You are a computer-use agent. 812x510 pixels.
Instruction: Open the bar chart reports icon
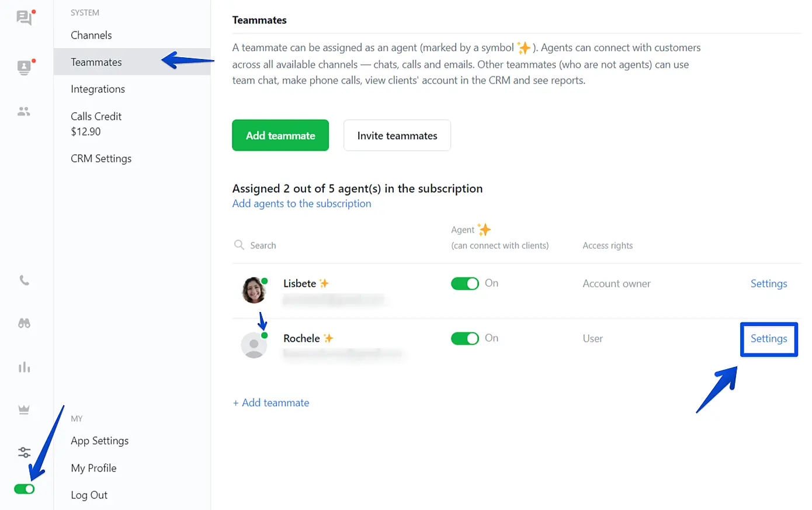pos(24,367)
